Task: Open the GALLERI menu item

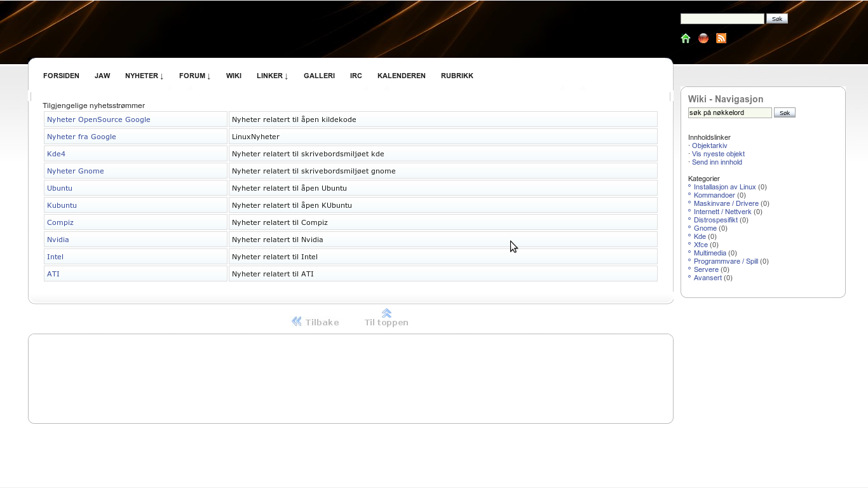Action: pos(319,76)
